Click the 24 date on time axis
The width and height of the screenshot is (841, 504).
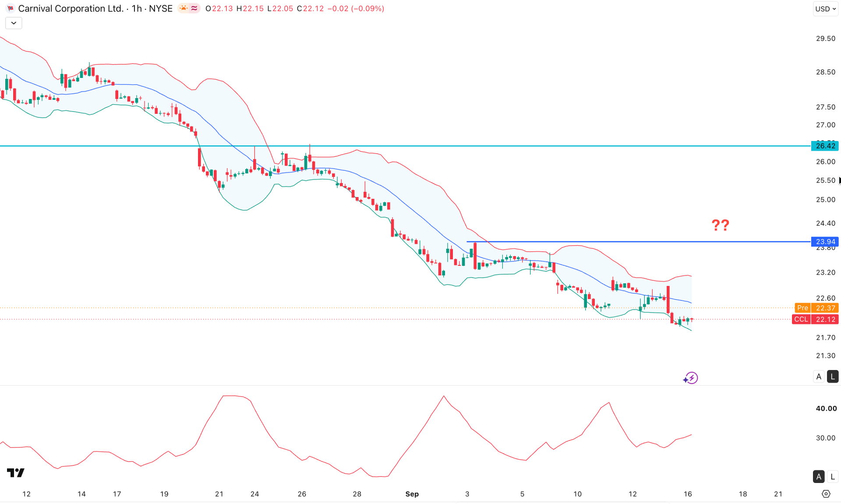[254, 494]
